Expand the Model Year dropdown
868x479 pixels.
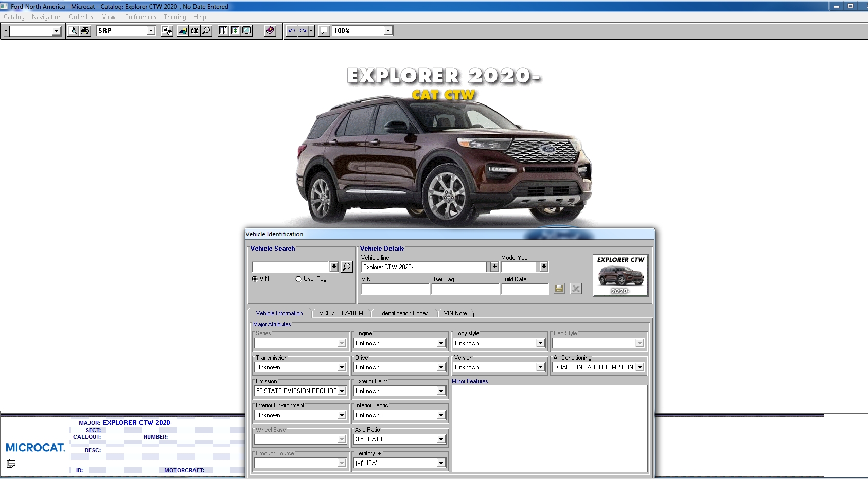tap(544, 267)
